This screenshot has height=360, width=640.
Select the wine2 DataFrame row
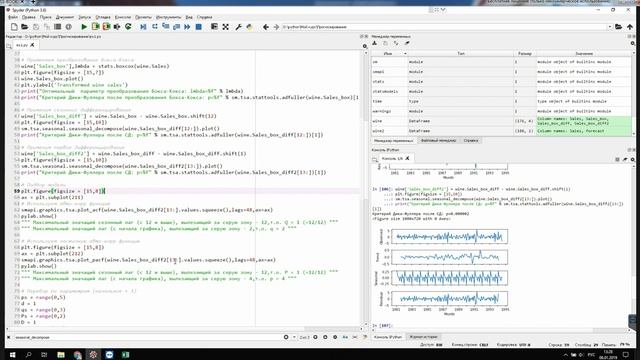[501, 131]
